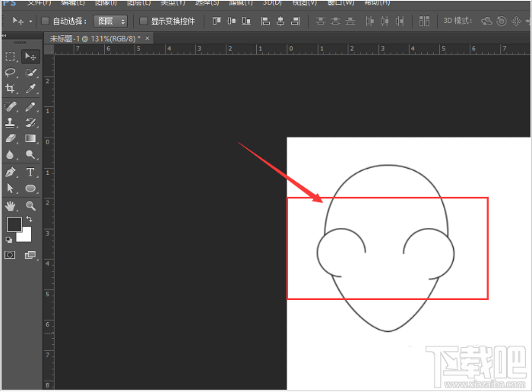Select the Hand tool

click(x=11, y=205)
